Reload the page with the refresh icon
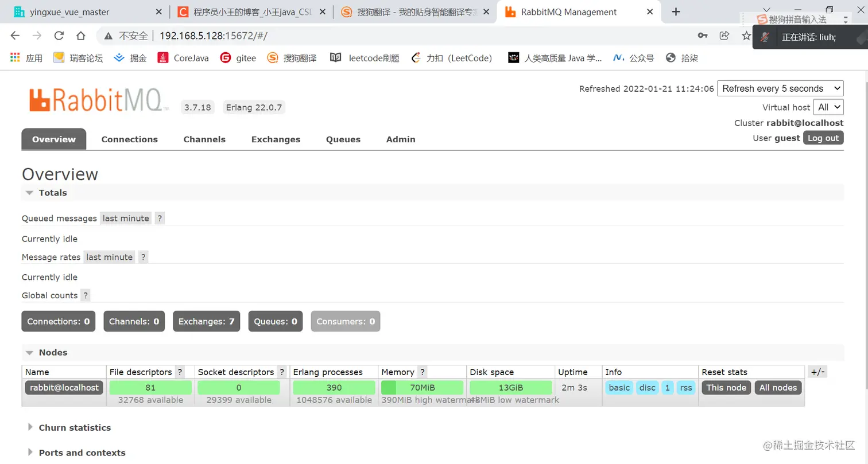Screen dimensions: 868x464 (x=59, y=36)
